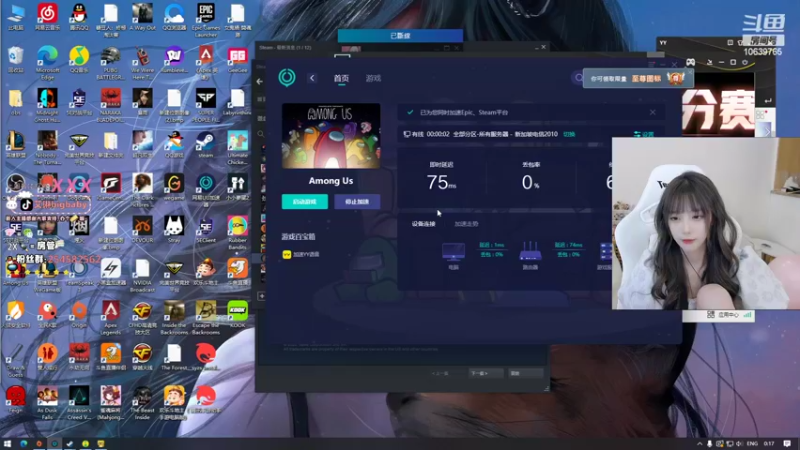Click the router device icon
800x450 pixels.
530,252
